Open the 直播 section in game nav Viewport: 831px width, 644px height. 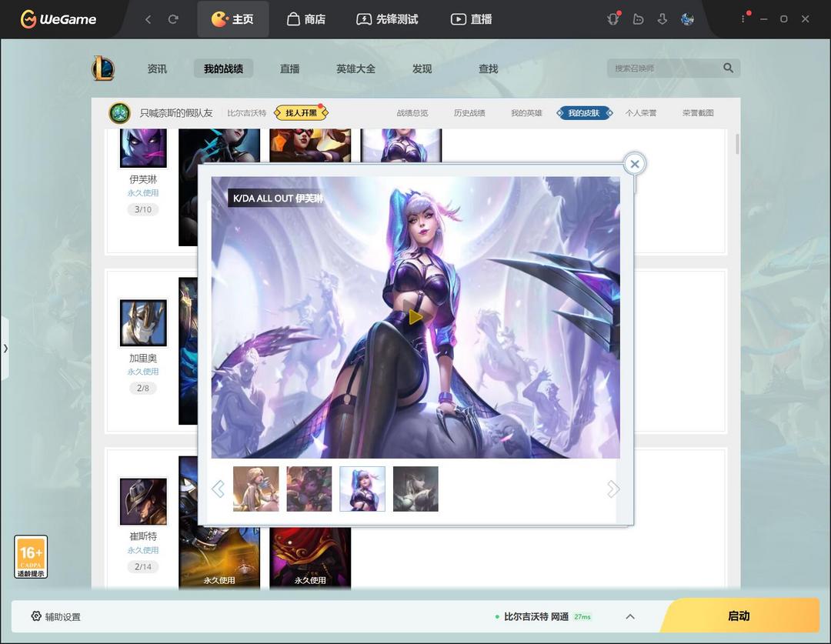coord(289,69)
